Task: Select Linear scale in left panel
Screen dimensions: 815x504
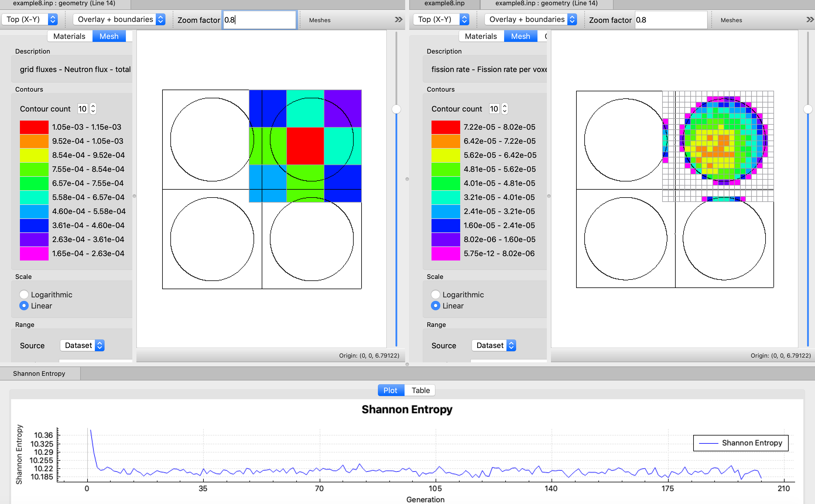Action: [24, 306]
